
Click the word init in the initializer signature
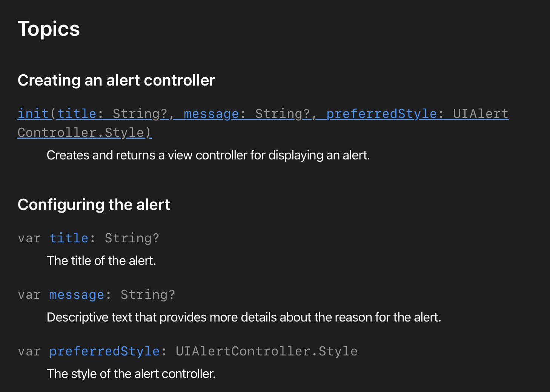[33, 114]
